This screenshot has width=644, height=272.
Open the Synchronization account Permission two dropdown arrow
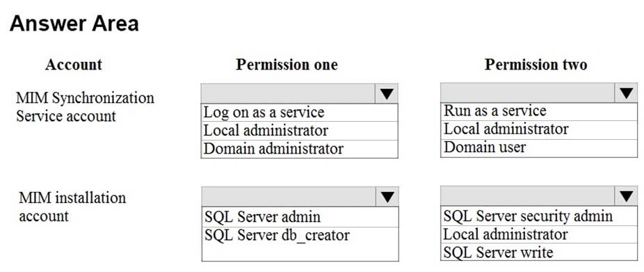point(626,93)
